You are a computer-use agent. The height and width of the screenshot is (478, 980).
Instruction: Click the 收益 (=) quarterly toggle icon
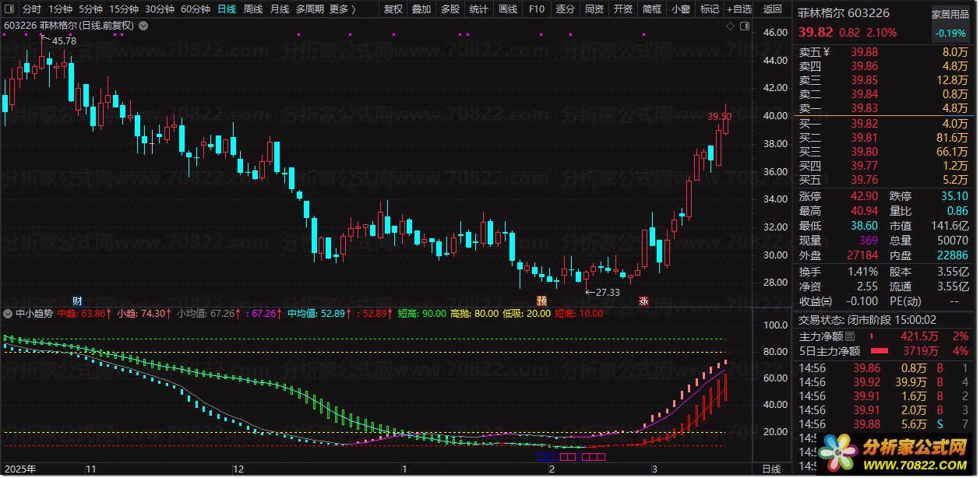[x=827, y=301]
